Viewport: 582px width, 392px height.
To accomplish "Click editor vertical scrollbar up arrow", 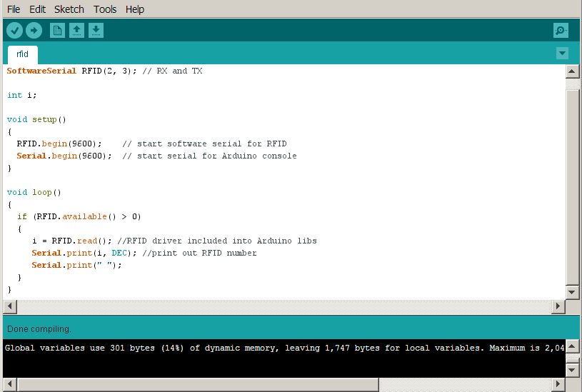I will pyautogui.click(x=571, y=71).
